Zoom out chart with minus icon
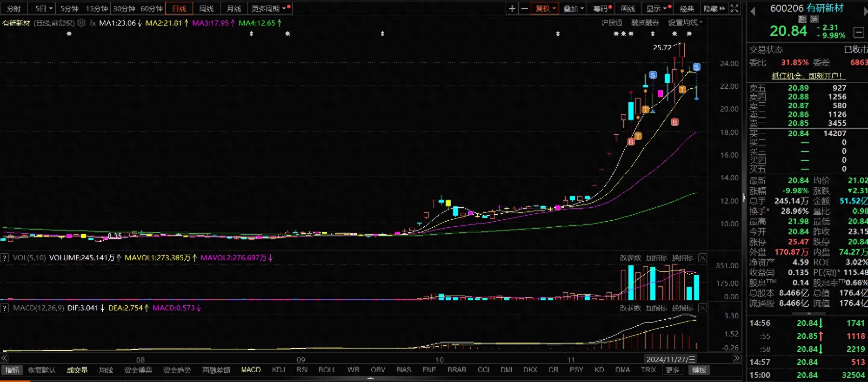 (524, 8)
